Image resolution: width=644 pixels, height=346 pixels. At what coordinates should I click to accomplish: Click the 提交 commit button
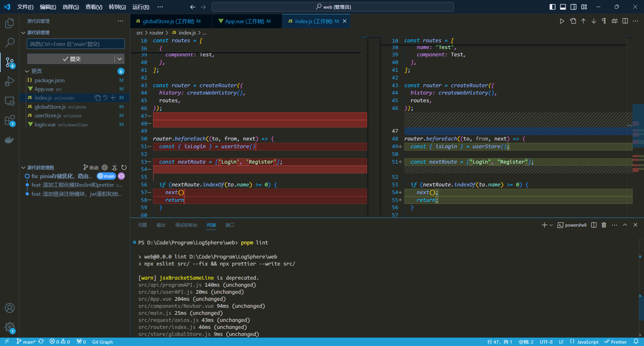tap(71, 59)
